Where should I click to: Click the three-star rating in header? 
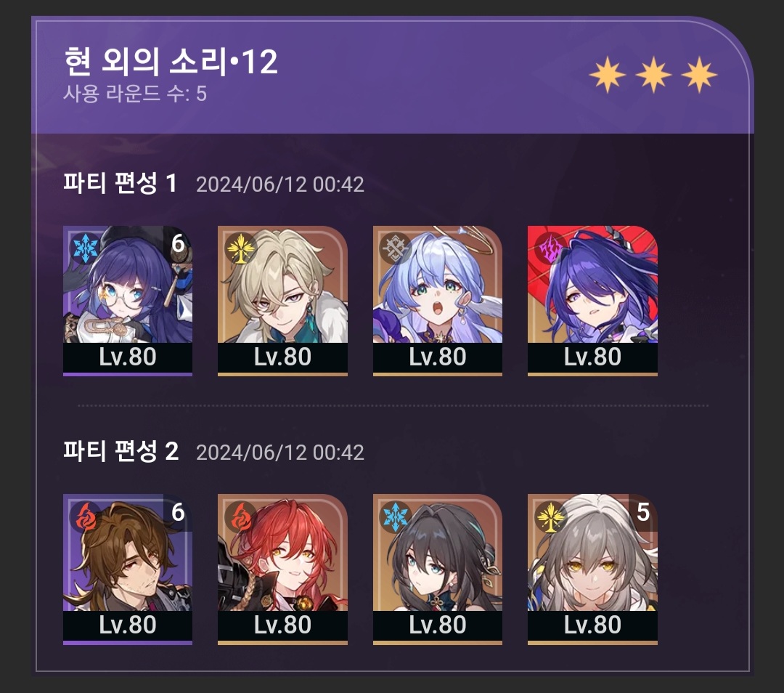[653, 75]
